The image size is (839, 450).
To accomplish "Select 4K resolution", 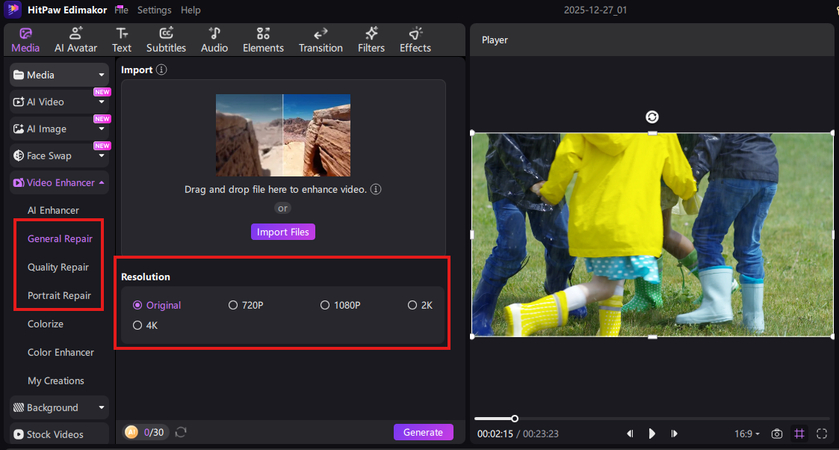I will point(145,325).
